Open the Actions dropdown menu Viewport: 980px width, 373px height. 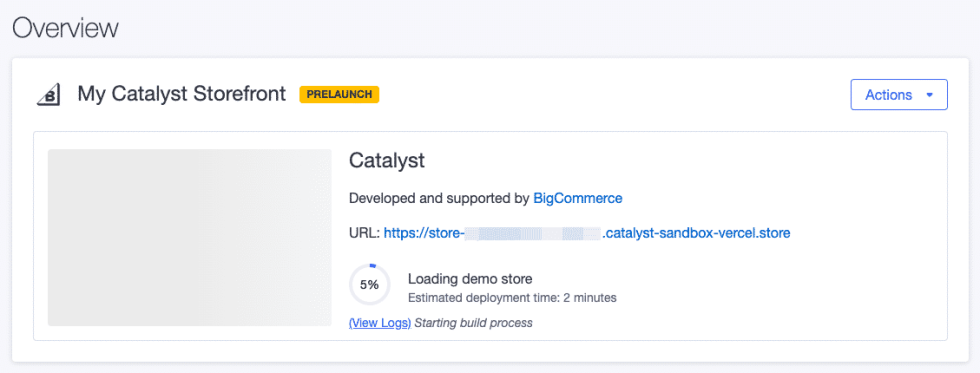click(899, 95)
